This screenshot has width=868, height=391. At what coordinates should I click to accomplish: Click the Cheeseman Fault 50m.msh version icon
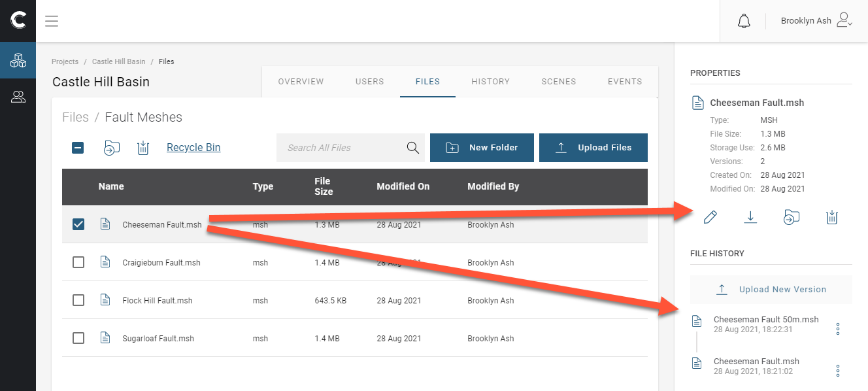click(697, 321)
